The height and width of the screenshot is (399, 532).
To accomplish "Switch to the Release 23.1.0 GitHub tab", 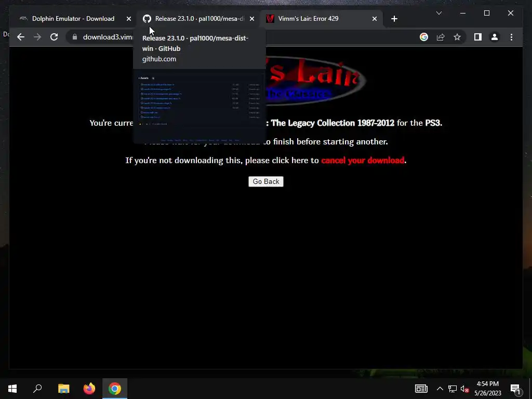I will click(x=199, y=19).
